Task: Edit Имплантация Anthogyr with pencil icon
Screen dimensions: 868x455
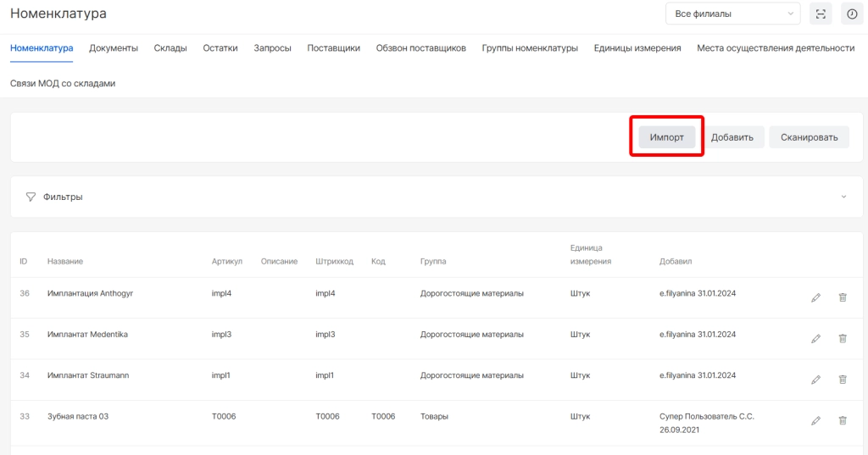Action: (x=815, y=297)
